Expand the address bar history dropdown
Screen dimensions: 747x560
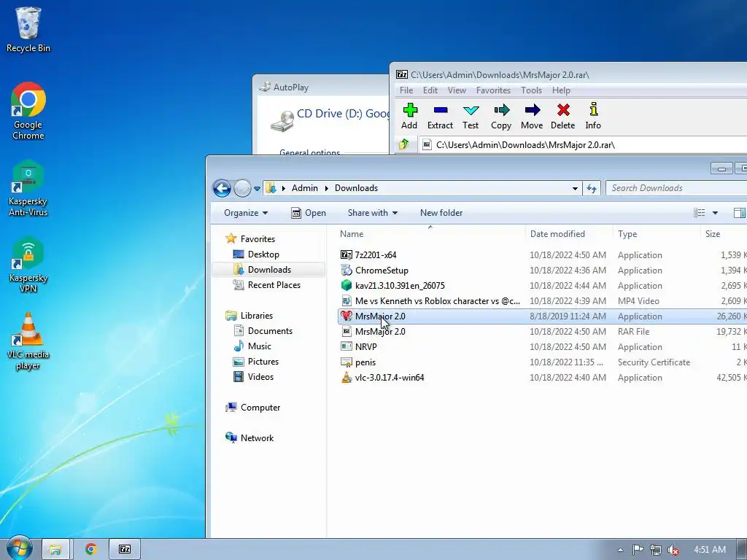(575, 189)
